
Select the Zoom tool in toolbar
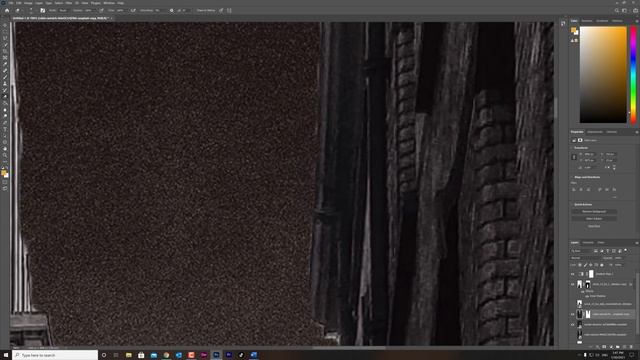point(5,156)
